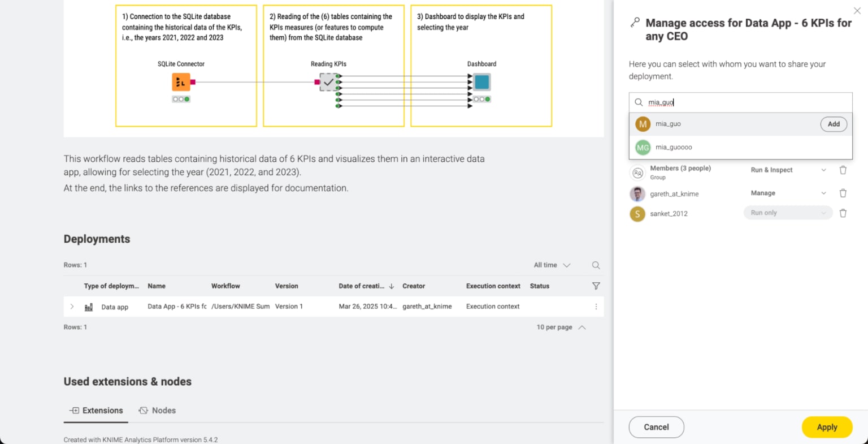Click the Name column header
This screenshot has height=444, width=868.
(x=157, y=286)
